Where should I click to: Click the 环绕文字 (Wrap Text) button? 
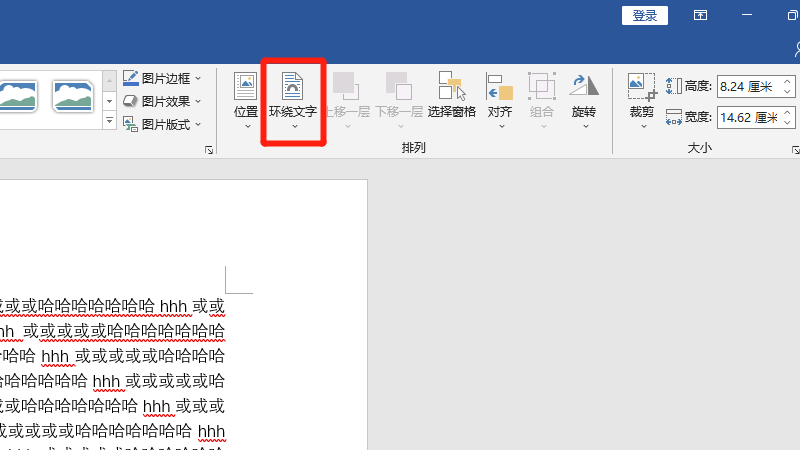click(x=292, y=100)
